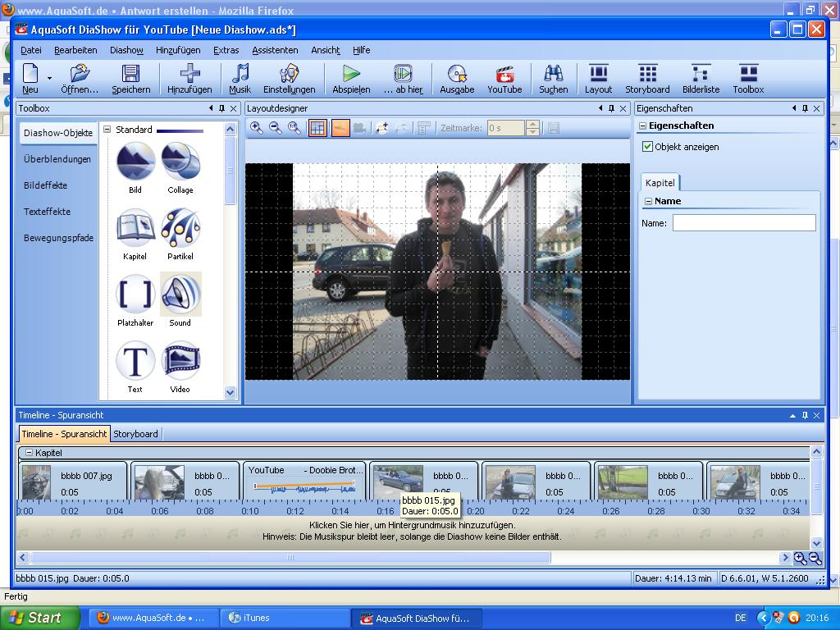
Task: Uncheck the Objekt anzeigen checkbox
Action: pyautogui.click(x=648, y=147)
